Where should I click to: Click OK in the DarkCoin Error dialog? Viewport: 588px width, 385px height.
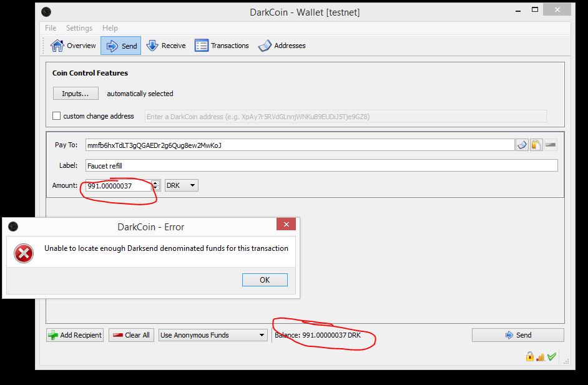pyautogui.click(x=265, y=280)
